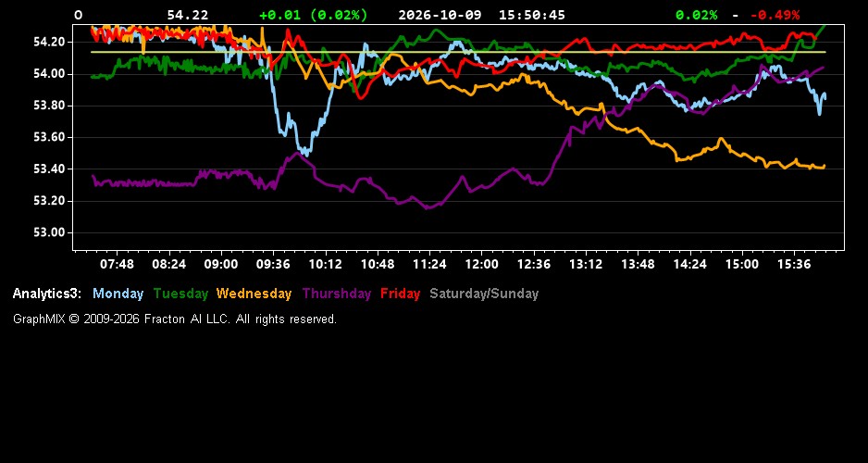Click the red -0.49% range value
Image resolution: width=868 pixels, height=463 pixels.
click(775, 15)
